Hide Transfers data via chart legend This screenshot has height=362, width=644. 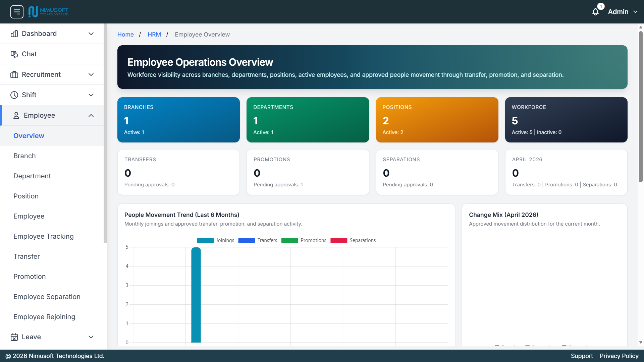pos(258,240)
